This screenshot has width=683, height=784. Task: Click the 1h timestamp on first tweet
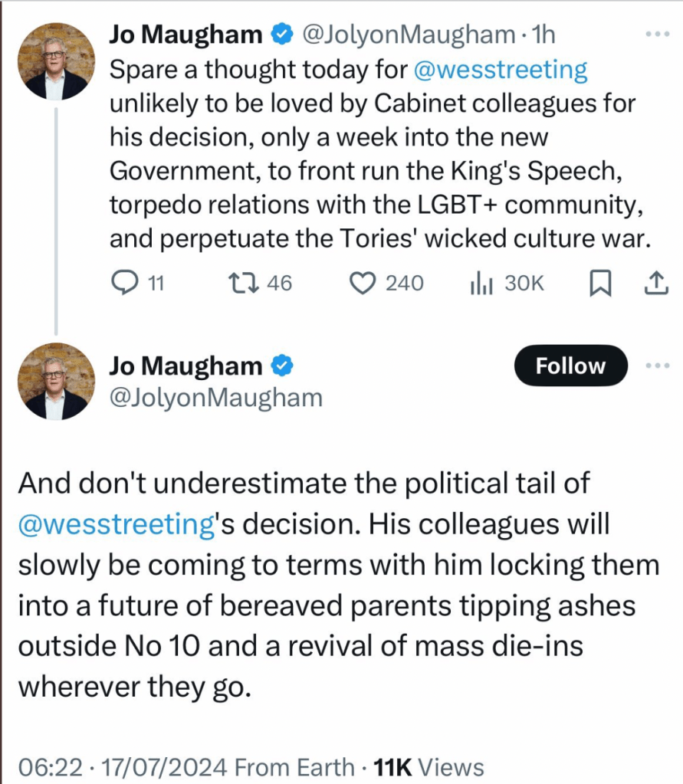tap(543, 34)
